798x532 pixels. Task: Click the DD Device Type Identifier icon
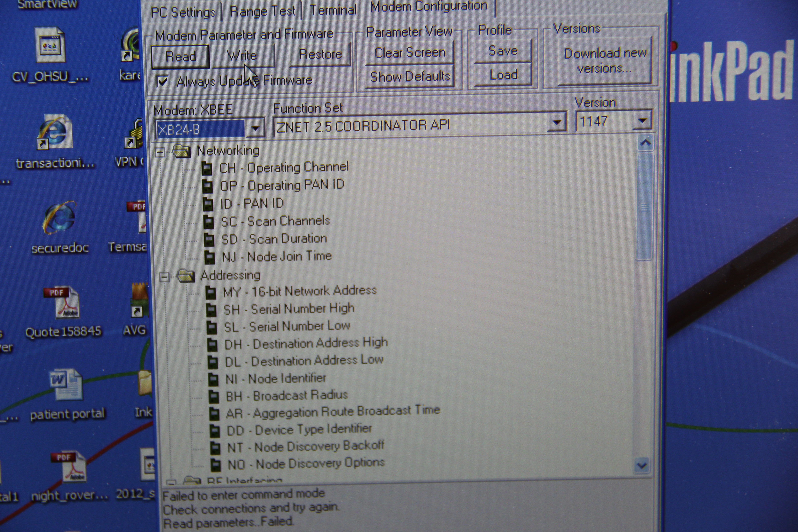coord(215,431)
